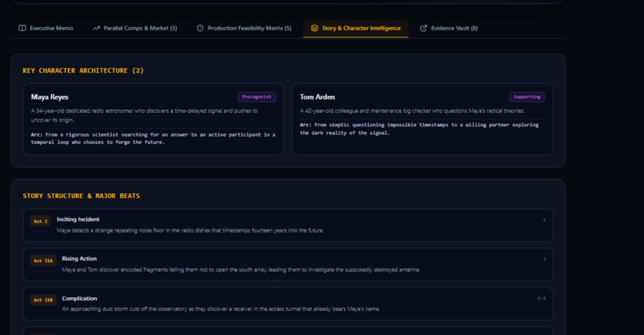Click the trending arrow icon for Parallel Comps
This screenshot has width=644, height=335.
click(96, 28)
